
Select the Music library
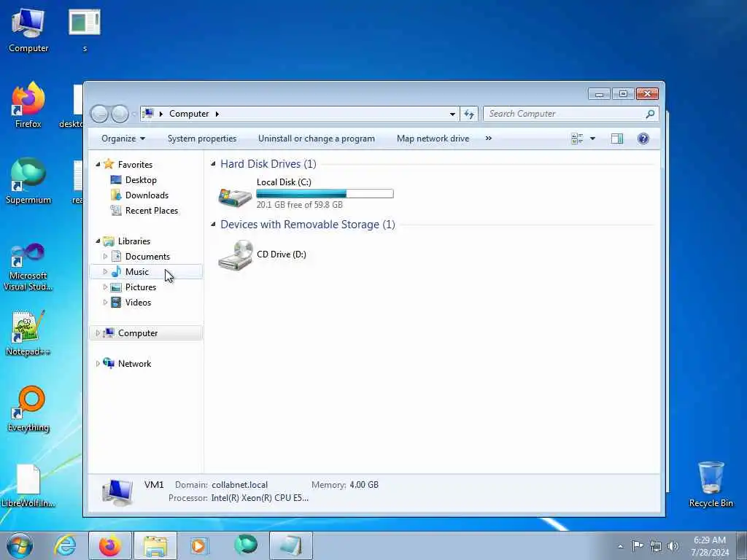click(x=136, y=272)
